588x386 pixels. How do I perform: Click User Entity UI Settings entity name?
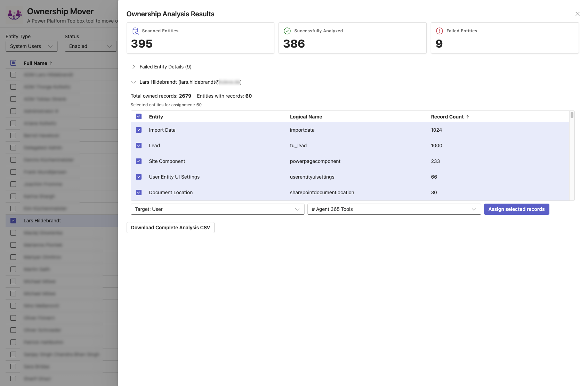174,177
